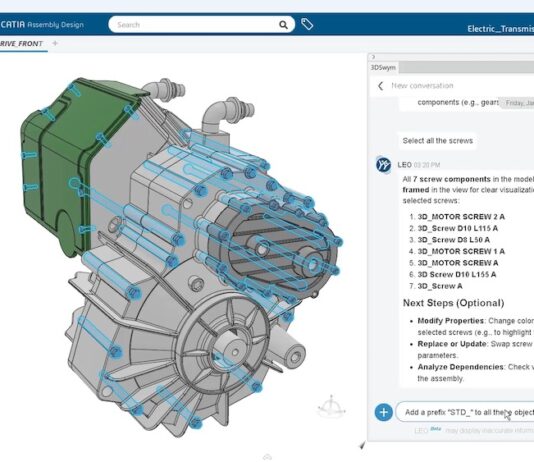Select '3D_Screw D8 L50 A' in list
The image size is (534, 462).
[x=454, y=240]
